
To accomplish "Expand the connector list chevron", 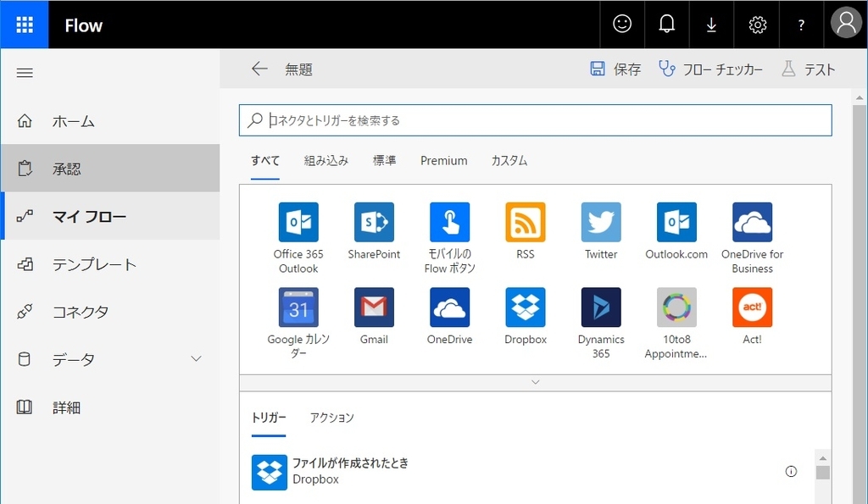I will [536, 382].
